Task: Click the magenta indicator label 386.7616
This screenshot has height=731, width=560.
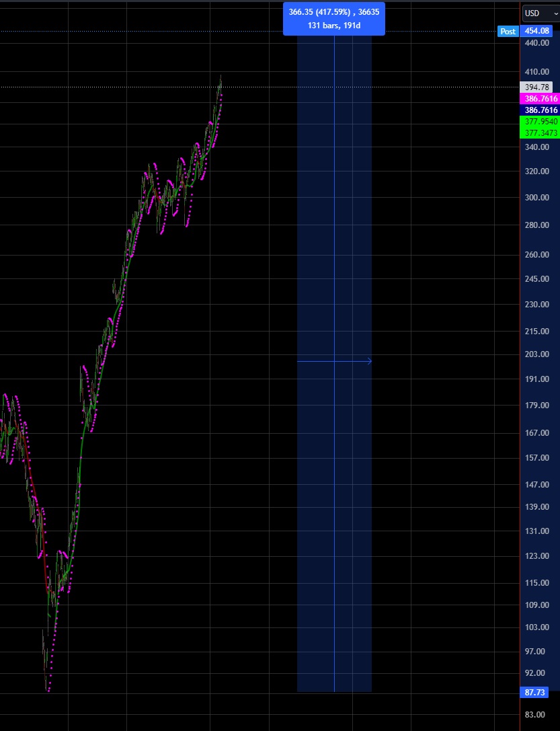Action: pos(538,98)
